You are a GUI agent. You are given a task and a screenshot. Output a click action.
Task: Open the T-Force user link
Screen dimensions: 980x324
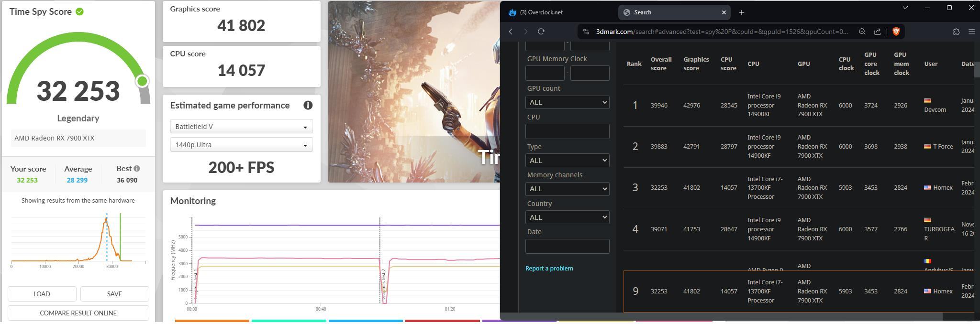point(942,147)
